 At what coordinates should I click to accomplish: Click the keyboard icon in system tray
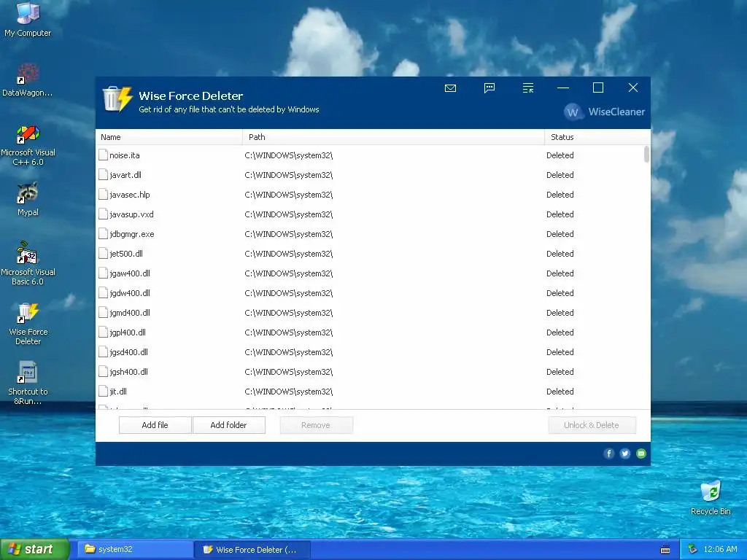665,550
